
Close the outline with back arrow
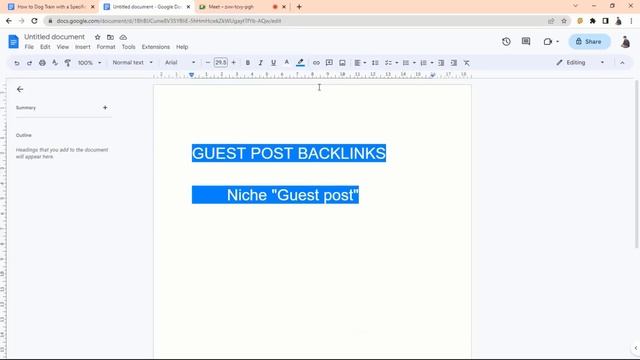(20, 89)
